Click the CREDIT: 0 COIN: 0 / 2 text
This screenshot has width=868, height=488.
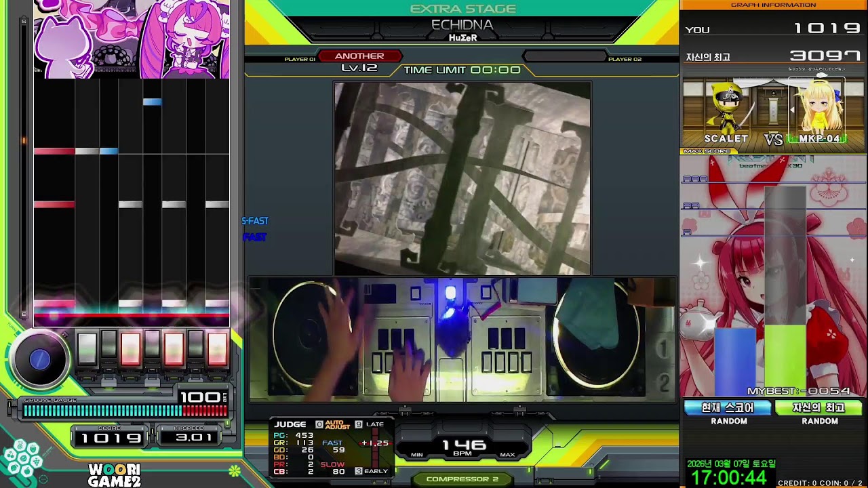(x=822, y=483)
